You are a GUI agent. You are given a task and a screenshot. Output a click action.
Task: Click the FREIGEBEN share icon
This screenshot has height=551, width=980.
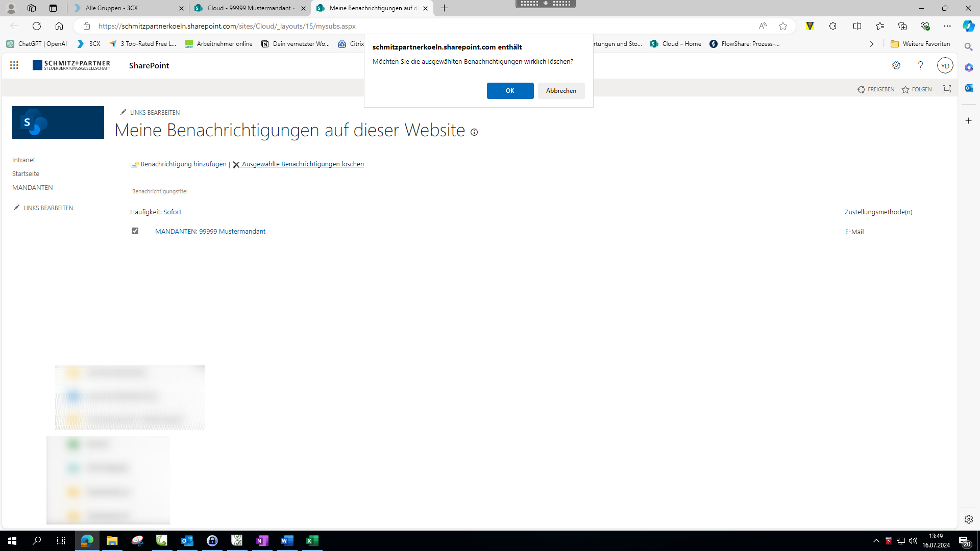coord(861,90)
